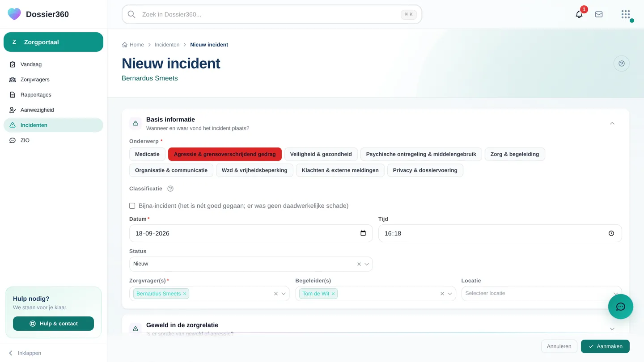Click the Tijd field showing 16:18
644x362 pixels.
[x=500, y=233]
